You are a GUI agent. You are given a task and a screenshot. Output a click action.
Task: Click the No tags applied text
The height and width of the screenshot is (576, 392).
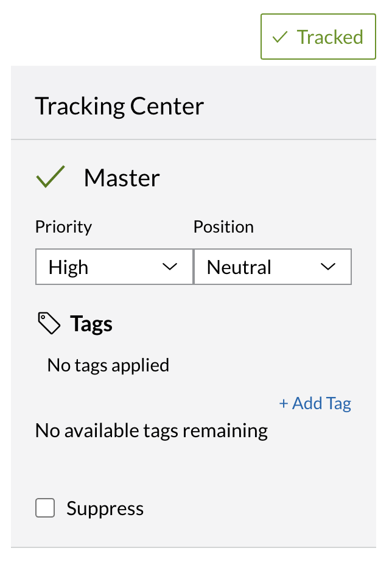[x=108, y=365]
